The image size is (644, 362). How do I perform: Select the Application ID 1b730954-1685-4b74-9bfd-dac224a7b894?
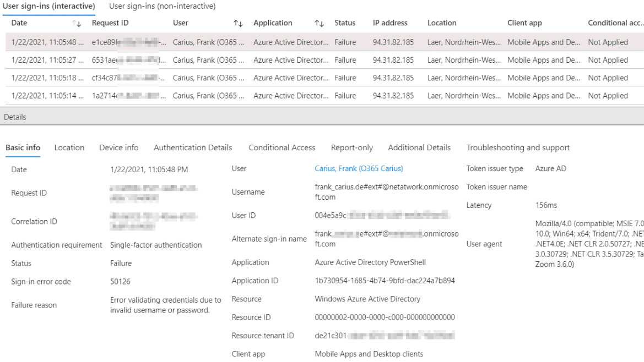[385, 281]
